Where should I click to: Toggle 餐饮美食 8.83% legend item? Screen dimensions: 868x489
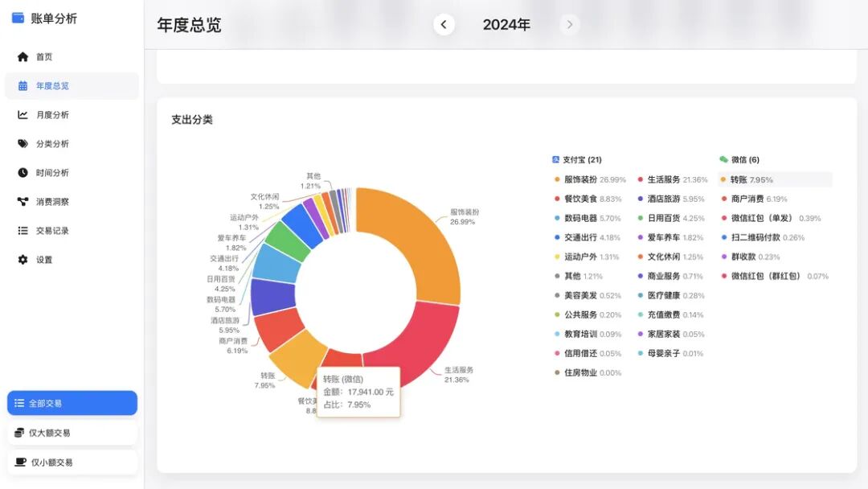tap(588, 199)
